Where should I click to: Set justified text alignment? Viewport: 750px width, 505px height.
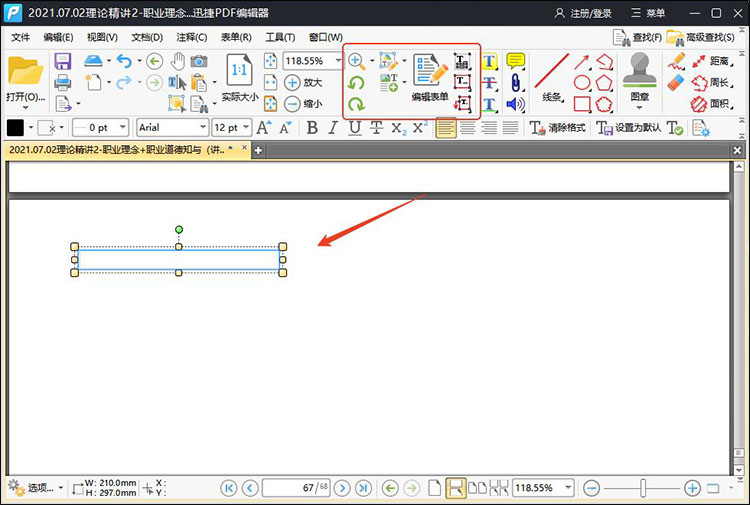[x=510, y=128]
